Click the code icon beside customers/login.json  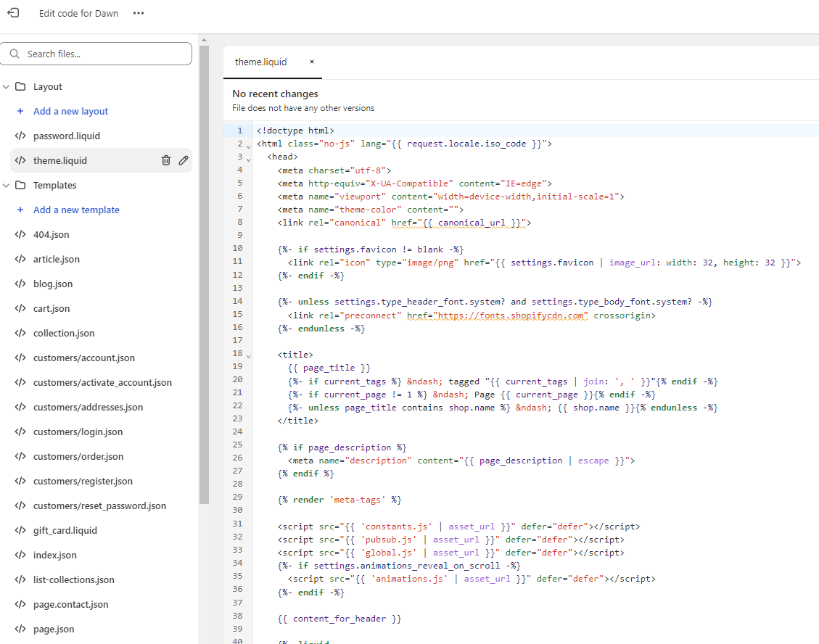[x=20, y=432]
